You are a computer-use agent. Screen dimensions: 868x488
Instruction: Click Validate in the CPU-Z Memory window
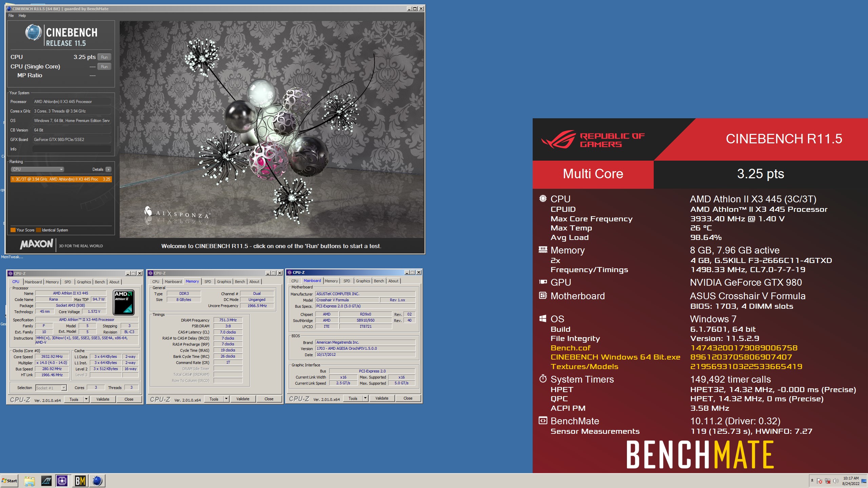click(x=243, y=399)
